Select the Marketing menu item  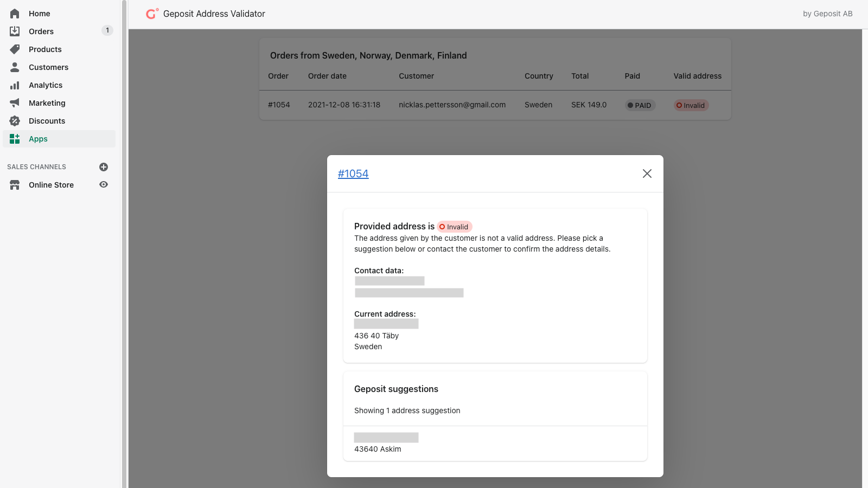pyautogui.click(x=47, y=103)
